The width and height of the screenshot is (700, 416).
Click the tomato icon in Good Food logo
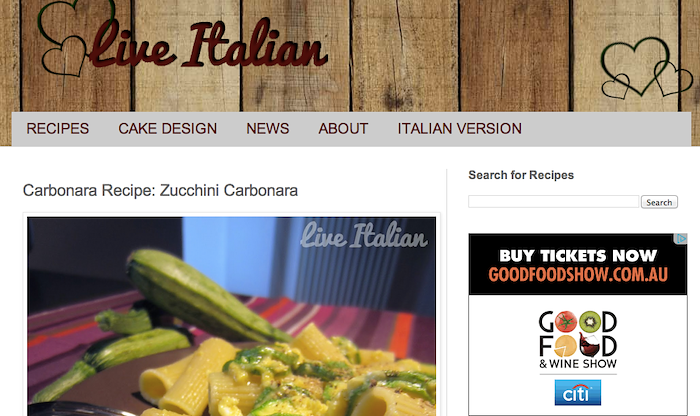pos(566,321)
